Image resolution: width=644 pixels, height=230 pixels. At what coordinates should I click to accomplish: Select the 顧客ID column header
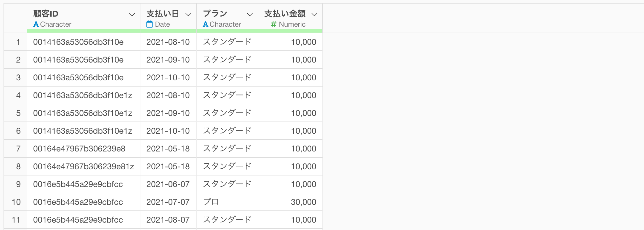coord(84,18)
